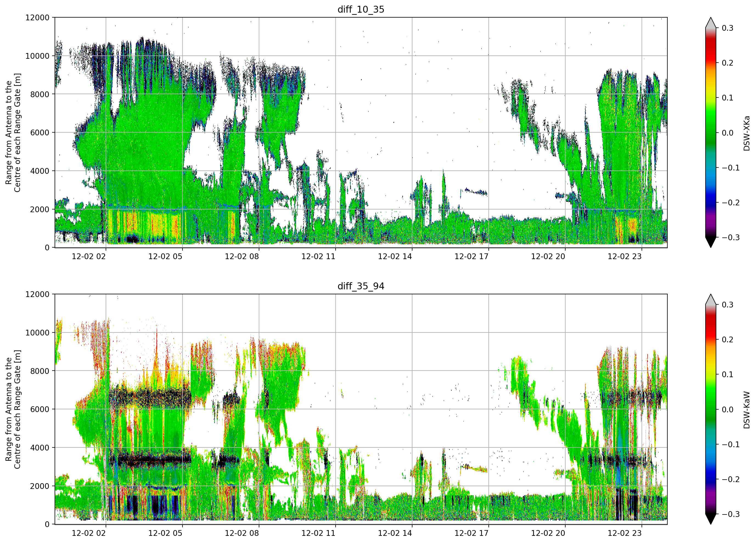Click the top plot's range axis label
The width and height of the screenshot is (756, 543).
point(13,133)
